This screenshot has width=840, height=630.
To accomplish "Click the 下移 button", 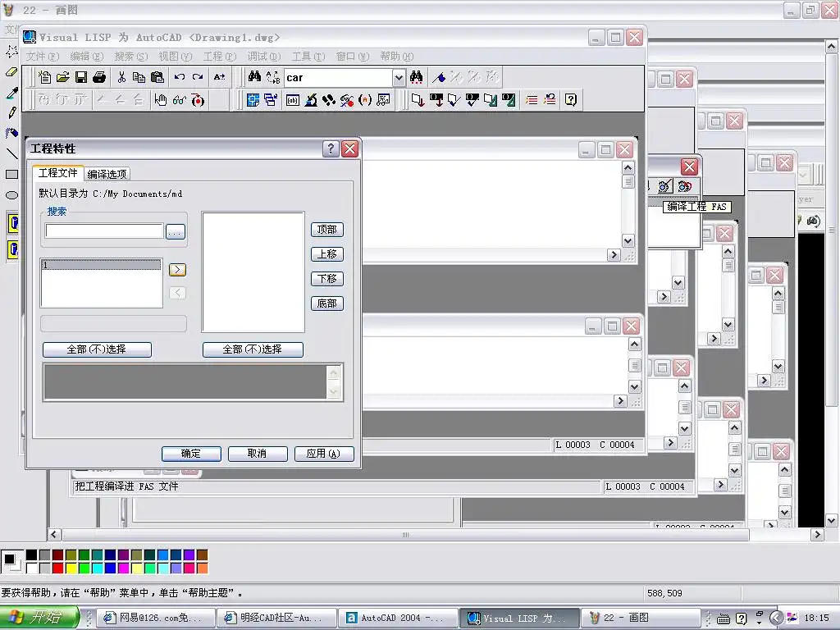I will coord(326,279).
